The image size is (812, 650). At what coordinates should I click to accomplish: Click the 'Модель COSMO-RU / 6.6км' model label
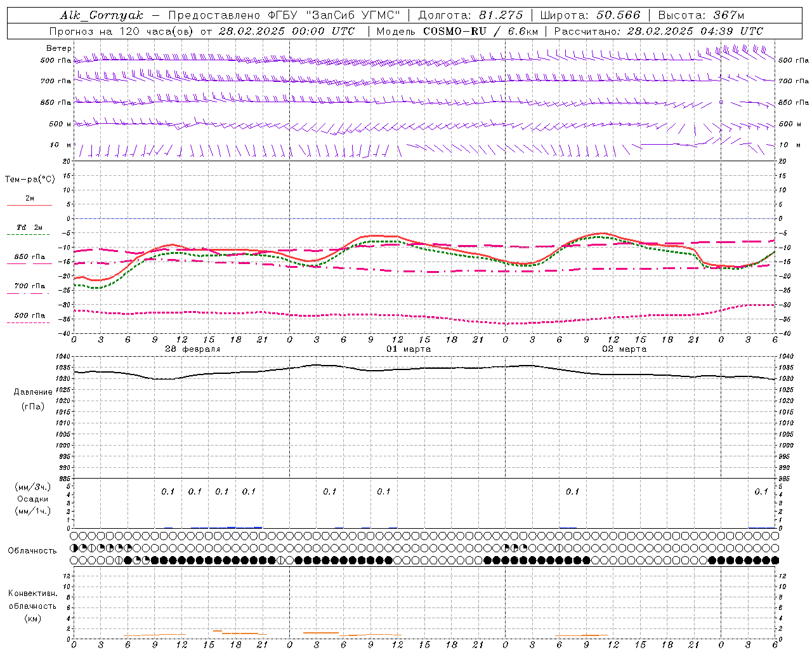point(457,31)
